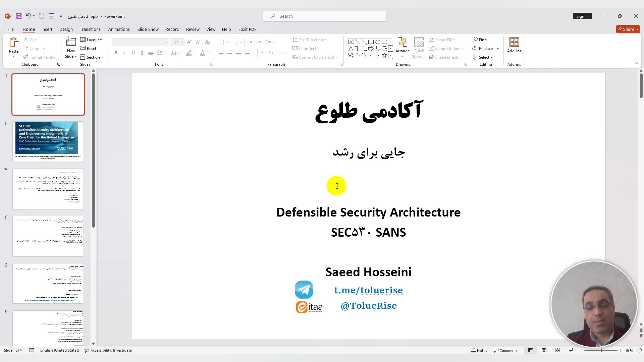
Task: Open the Section dropdown
Action: coord(92,57)
